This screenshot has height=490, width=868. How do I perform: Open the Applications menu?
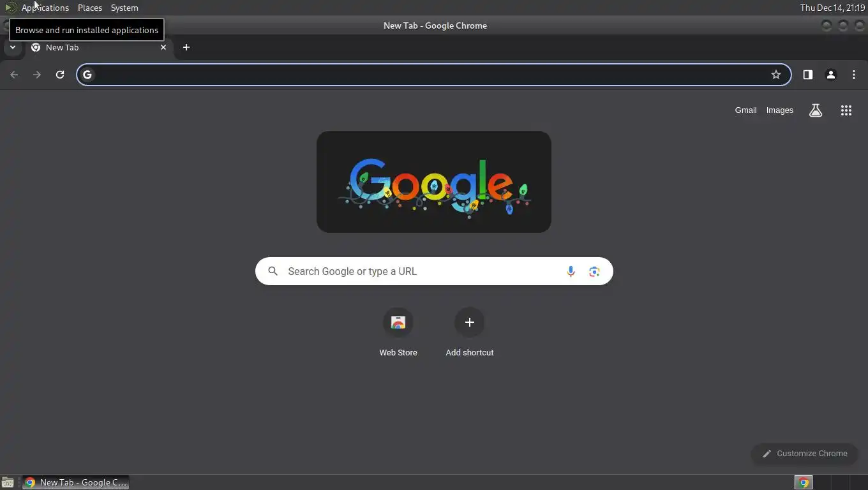(x=45, y=8)
